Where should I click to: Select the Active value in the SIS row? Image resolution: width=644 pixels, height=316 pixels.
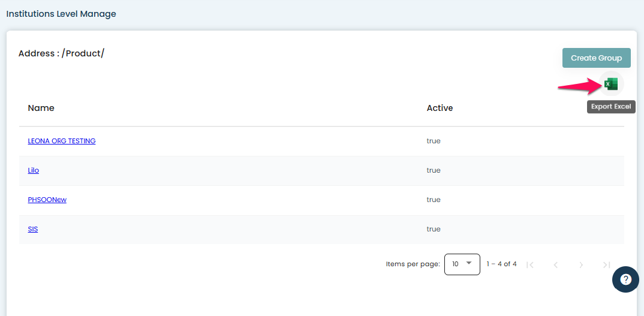pos(434,229)
